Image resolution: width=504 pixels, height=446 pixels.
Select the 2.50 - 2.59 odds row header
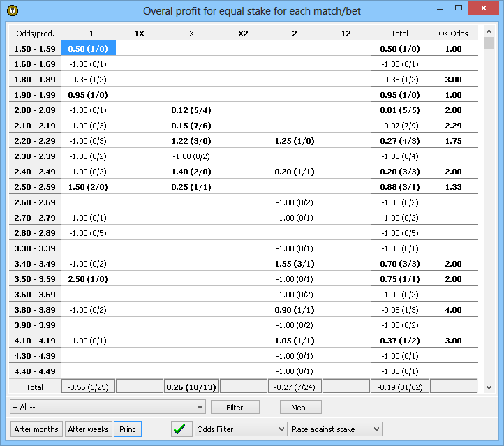pos(35,186)
